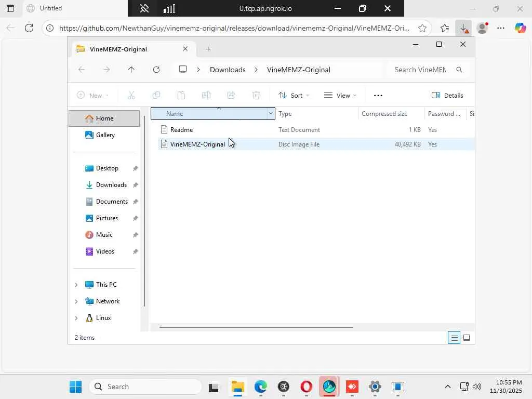The width and height of the screenshot is (532, 399).
Task: Open Gallery in navigation pane
Action: point(105,135)
